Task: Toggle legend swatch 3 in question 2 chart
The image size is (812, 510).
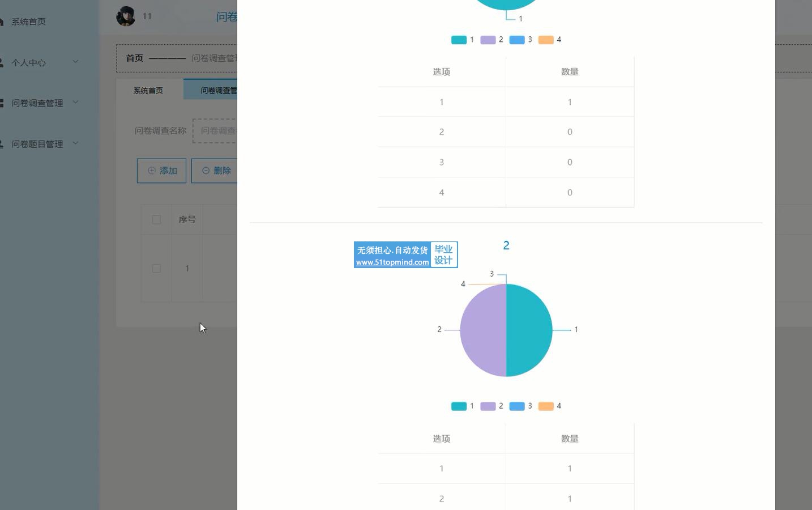Action: point(516,406)
